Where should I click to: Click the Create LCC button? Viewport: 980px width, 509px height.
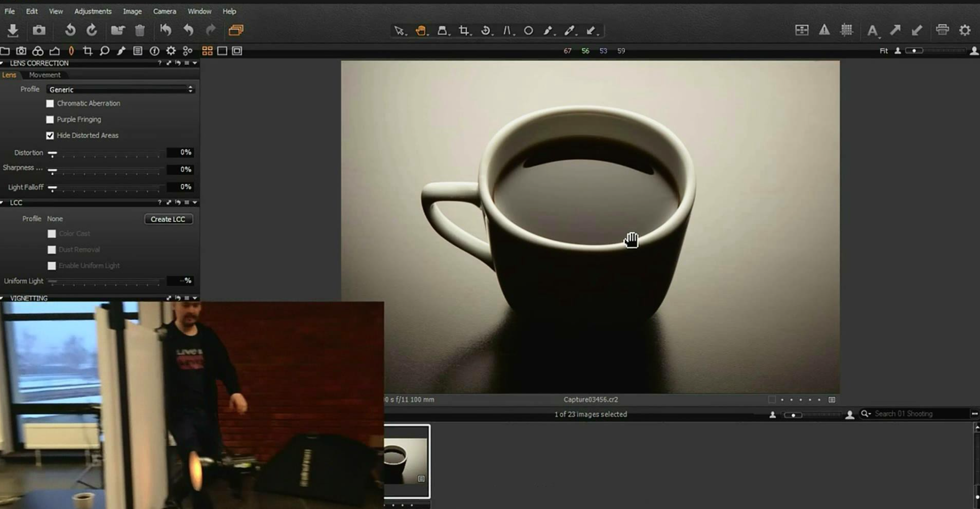pyautogui.click(x=168, y=219)
